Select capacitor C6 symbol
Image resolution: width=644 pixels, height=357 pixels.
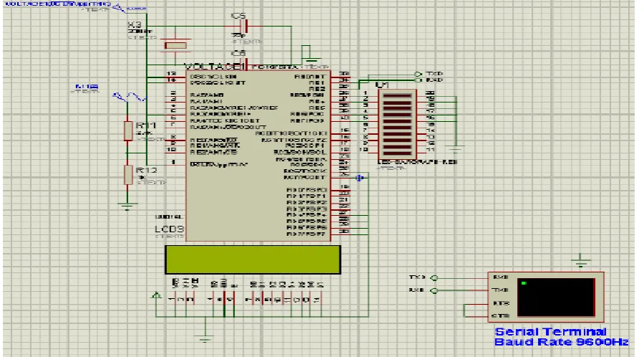pos(246,65)
